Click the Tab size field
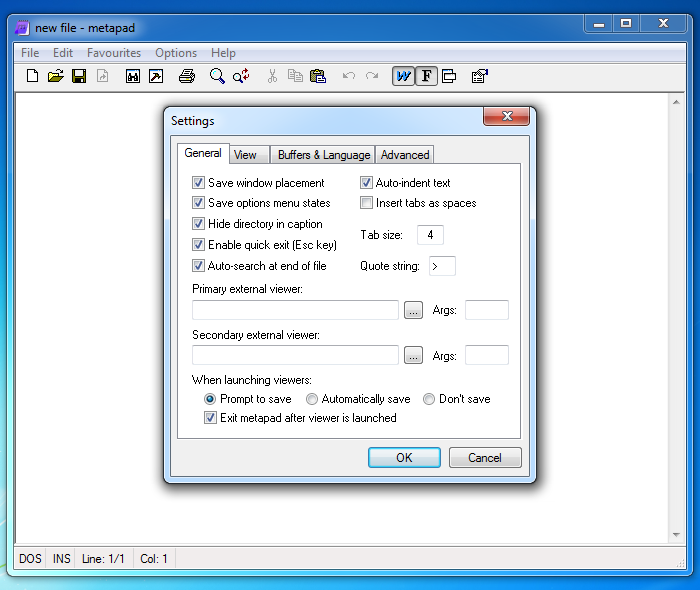The height and width of the screenshot is (590, 700). [430, 235]
